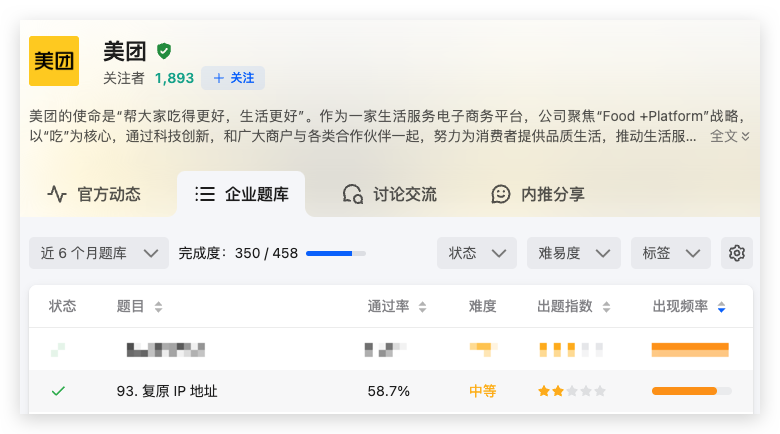780x434 pixels.
Task: Click the 美团 company logo
Action: point(54,61)
